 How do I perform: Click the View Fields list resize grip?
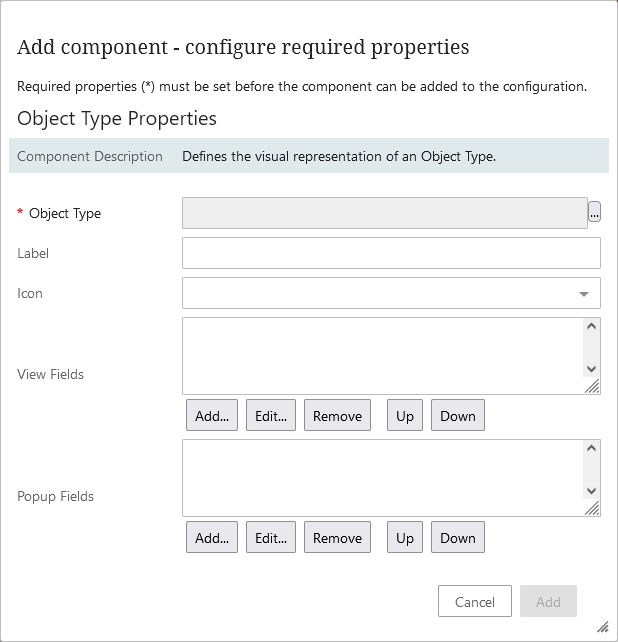592,386
